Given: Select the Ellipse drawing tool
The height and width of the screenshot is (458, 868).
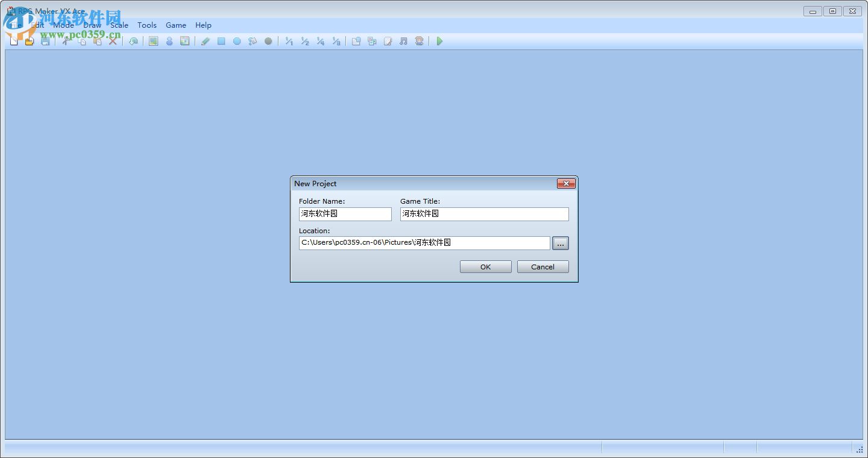Looking at the screenshot, I should [237, 41].
